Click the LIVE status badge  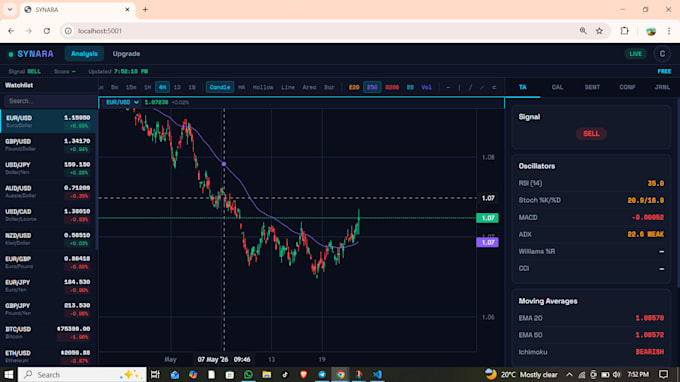(635, 54)
